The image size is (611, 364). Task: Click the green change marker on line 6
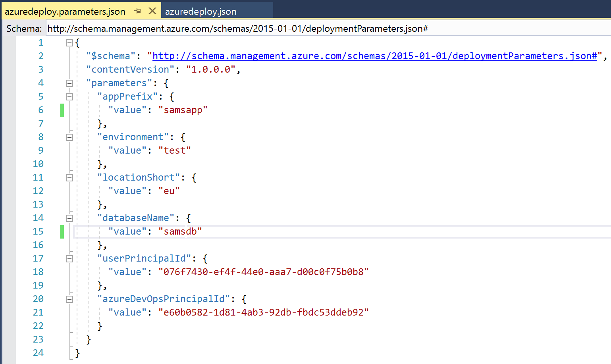point(62,110)
